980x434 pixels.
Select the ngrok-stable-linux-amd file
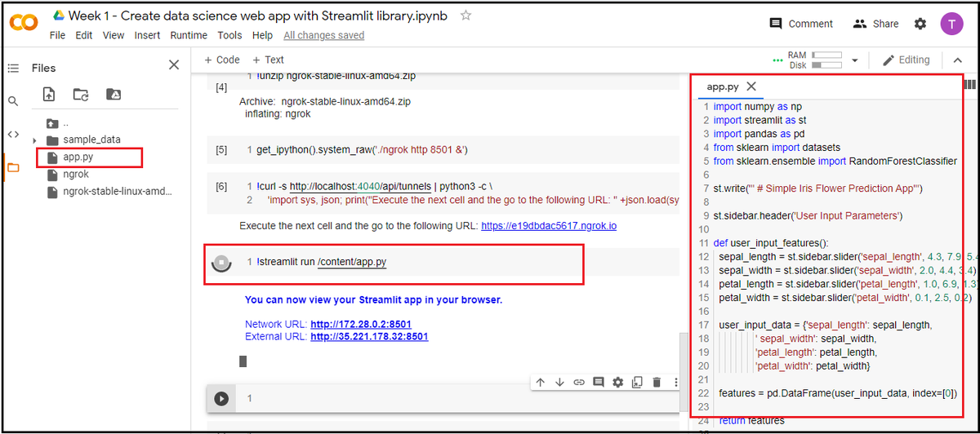(117, 192)
